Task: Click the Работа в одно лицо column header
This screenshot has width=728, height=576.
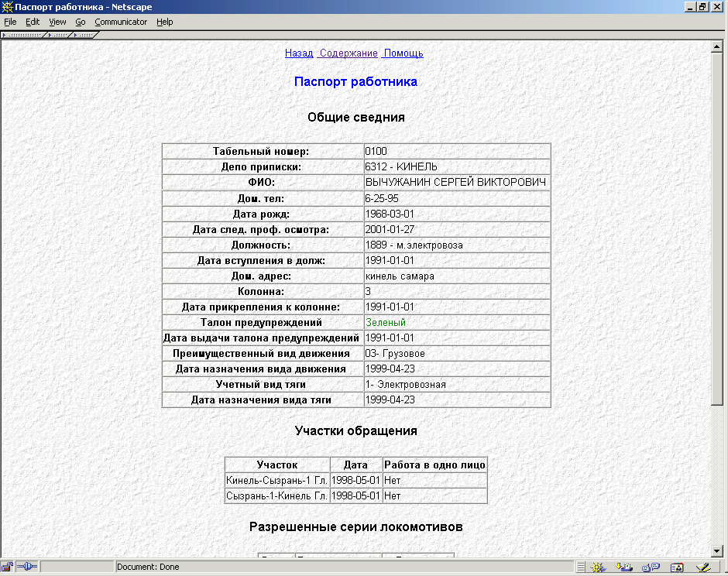Action: pos(434,465)
